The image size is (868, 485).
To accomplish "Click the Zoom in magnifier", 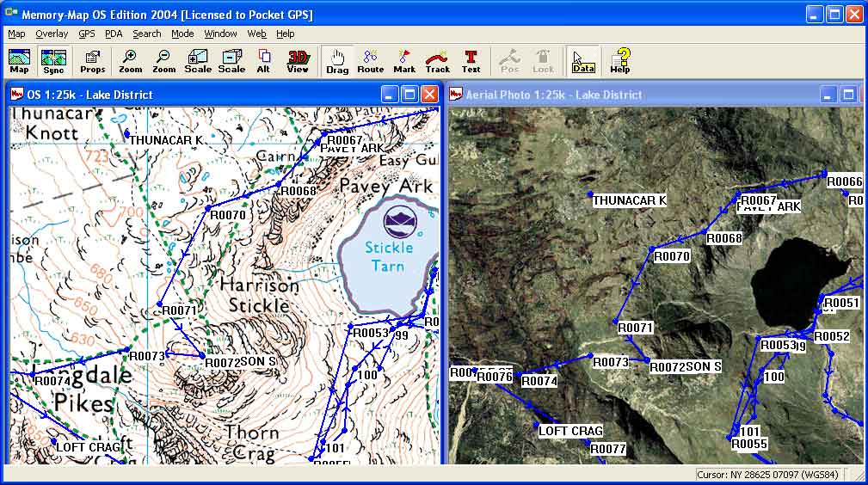I will (130, 61).
